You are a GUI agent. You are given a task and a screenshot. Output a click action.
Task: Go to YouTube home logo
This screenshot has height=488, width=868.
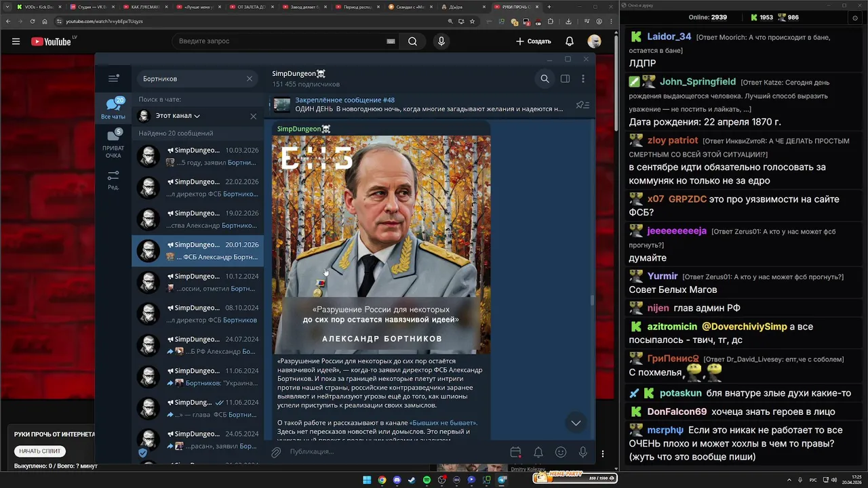click(x=51, y=41)
